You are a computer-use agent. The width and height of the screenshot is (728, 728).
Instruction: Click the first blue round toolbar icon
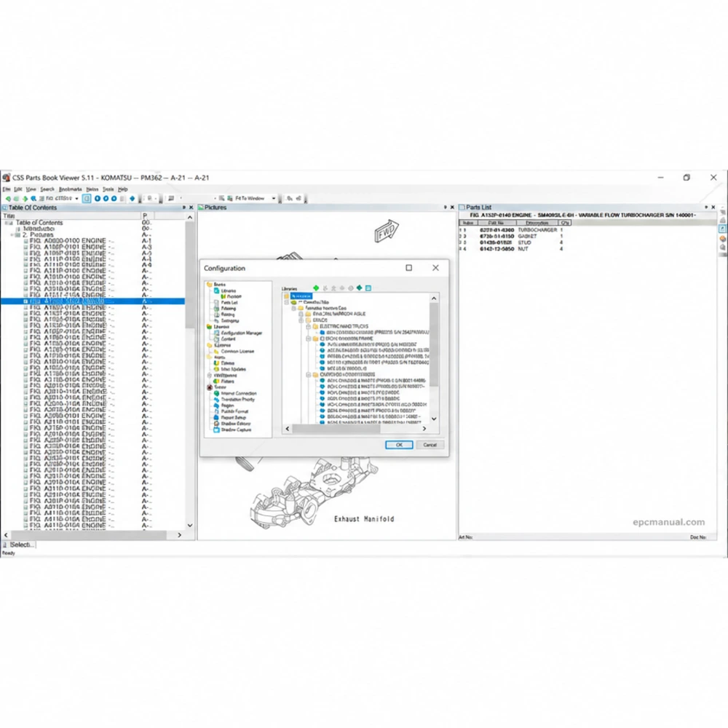[x=98, y=199]
